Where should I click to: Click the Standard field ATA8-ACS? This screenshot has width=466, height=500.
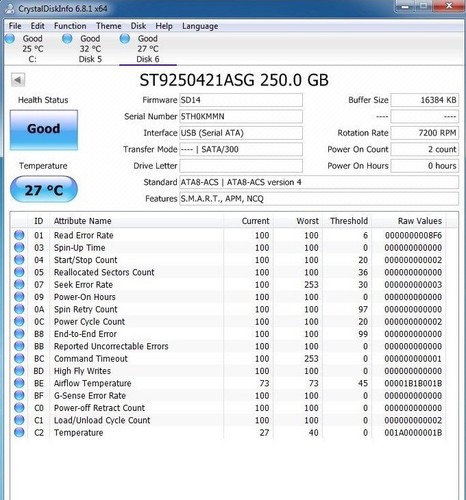[x=319, y=182]
